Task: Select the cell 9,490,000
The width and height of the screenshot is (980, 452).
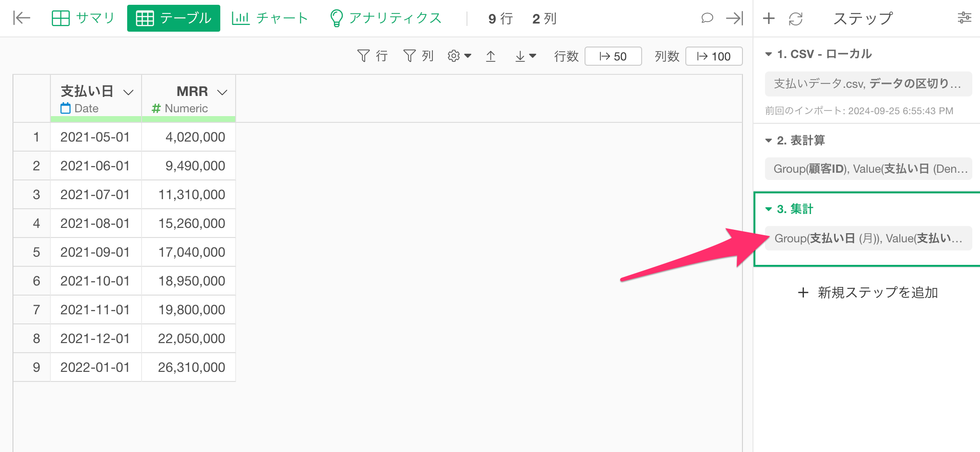Action: point(189,166)
